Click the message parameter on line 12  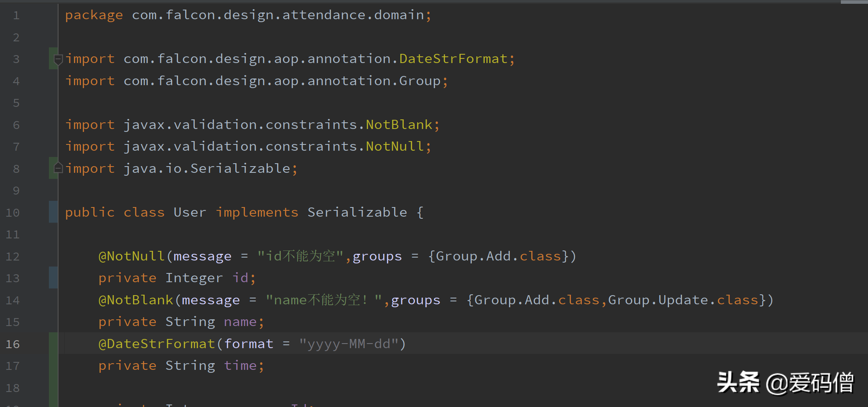(x=203, y=256)
